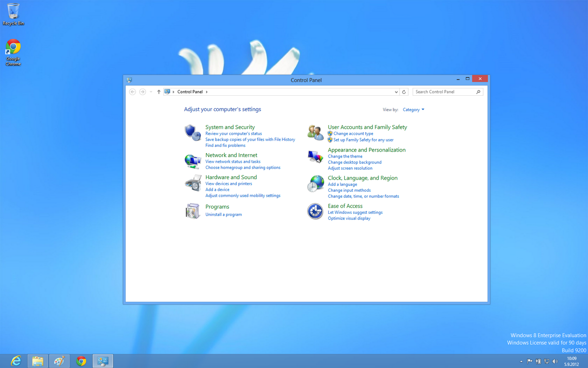The image size is (588, 368).
Task: Click the Control Panel icon in address bar
Action: pos(167,92)
